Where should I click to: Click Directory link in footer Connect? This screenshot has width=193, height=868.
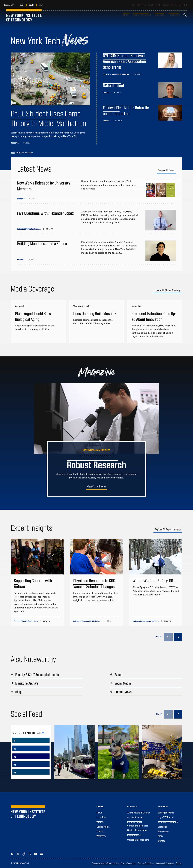pos(101,836)
